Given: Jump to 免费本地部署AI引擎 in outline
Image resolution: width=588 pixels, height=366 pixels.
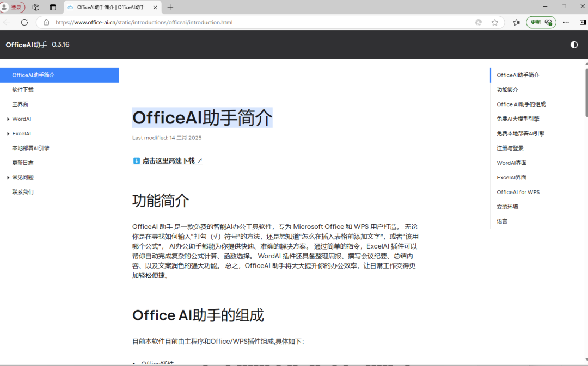Looking at the screenshot, I should coord(520,133).
